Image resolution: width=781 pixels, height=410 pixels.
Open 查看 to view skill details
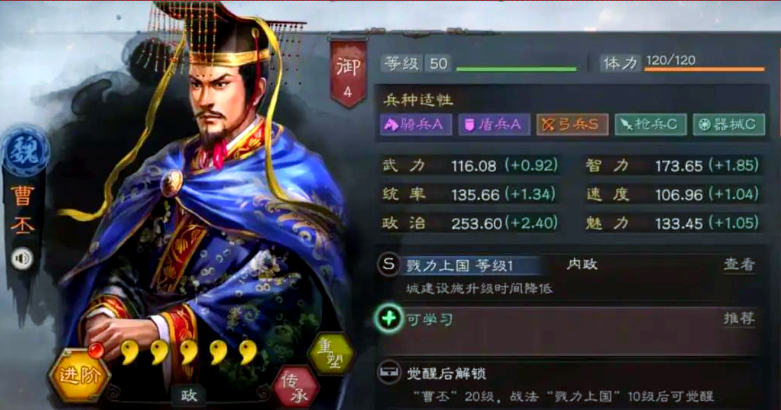point(739,265)
